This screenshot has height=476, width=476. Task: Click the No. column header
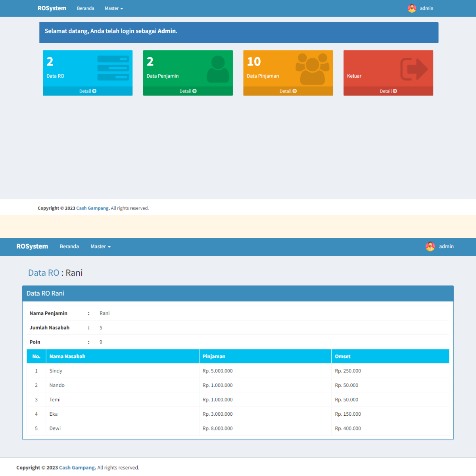click(36, 357)
